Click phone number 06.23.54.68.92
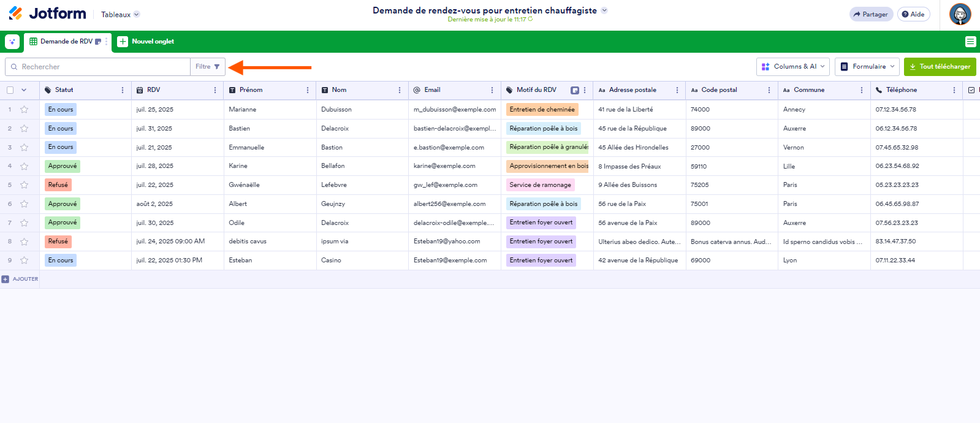980x423 pixels. pyautogui.click(x=897, y=166)
